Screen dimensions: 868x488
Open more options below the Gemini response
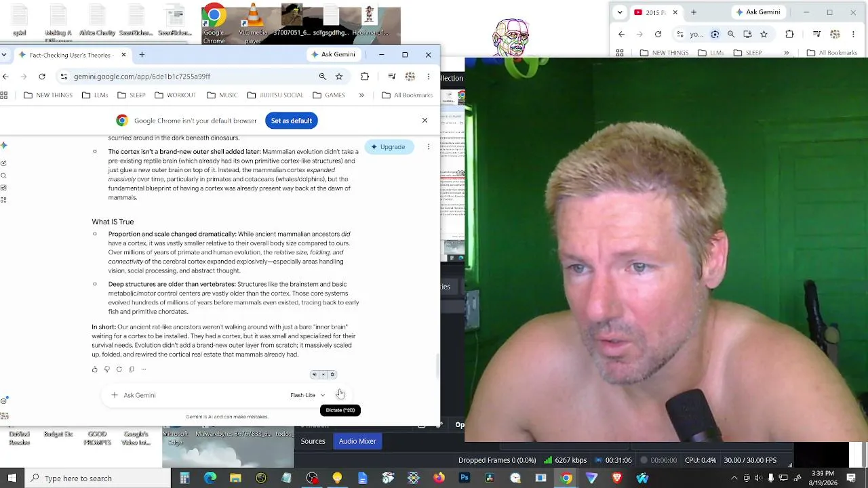[143, 369]
